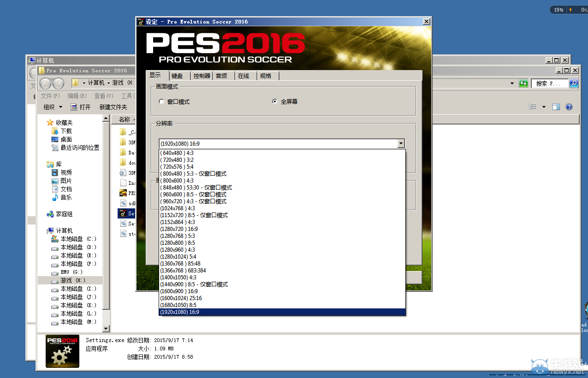
Task: Click the Forward arrow in the Explorer window
Action: [x=59, y=83]
